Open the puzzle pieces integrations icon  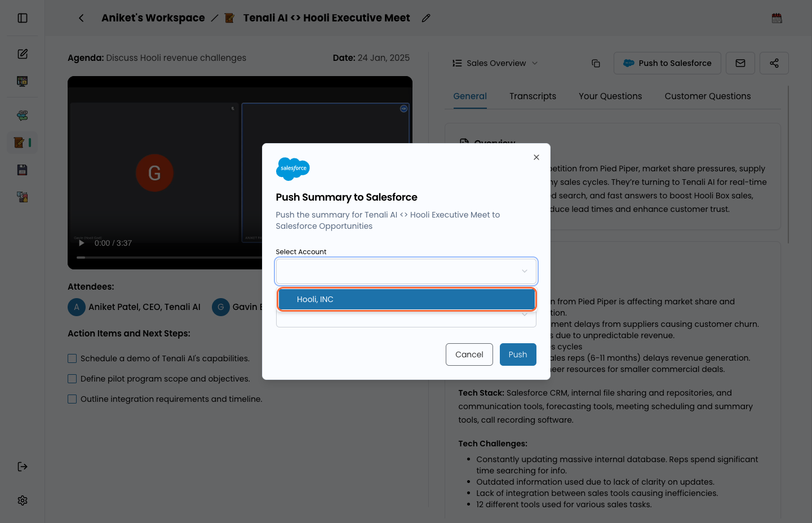pyautogui.click(x=23, y=197)
